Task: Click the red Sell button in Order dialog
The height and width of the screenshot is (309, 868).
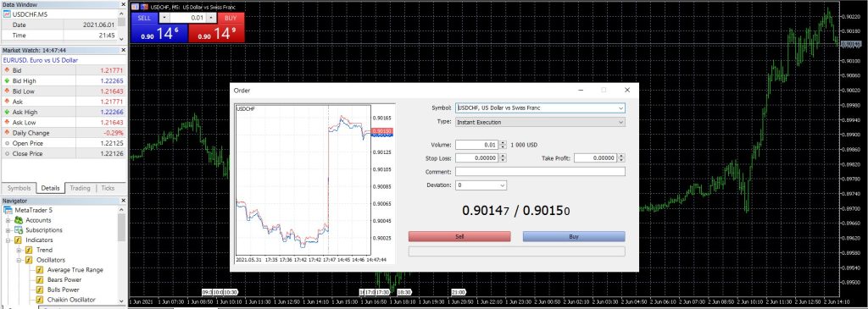Action: 459,236
